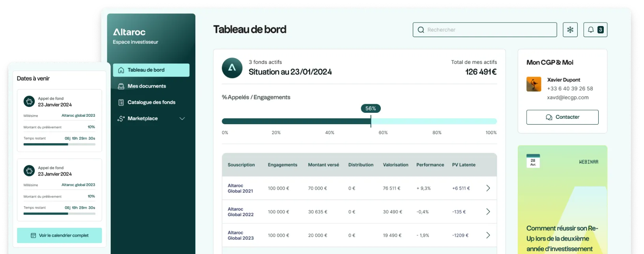The width and height of the screenshot is (644, 254).
Task: Click the Catalogue des fonds list icon
Action: [x=121, y=103]
